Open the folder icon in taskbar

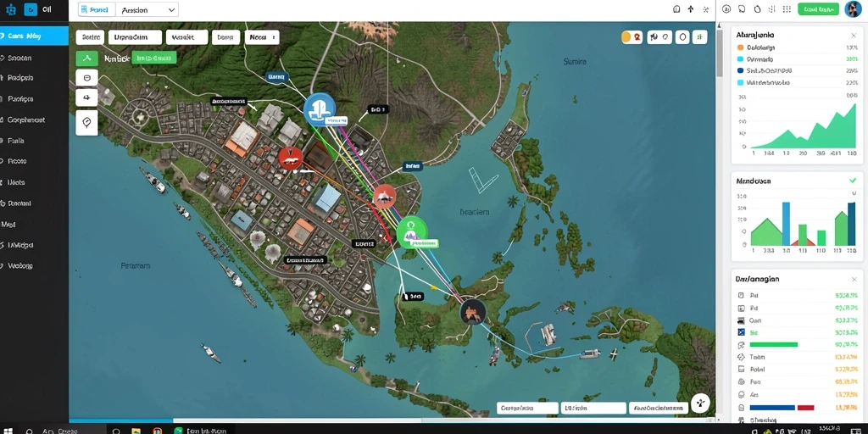tap(136, 430)
